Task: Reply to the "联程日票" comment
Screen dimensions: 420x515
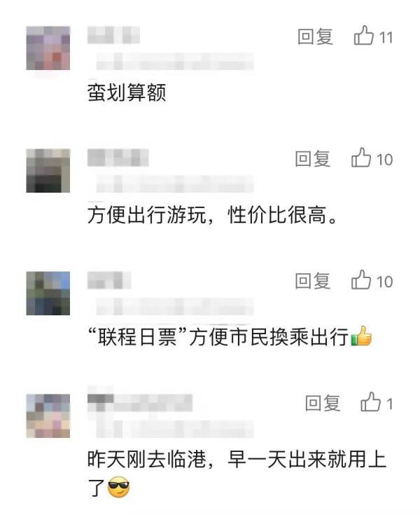Action: click(312, 281)
